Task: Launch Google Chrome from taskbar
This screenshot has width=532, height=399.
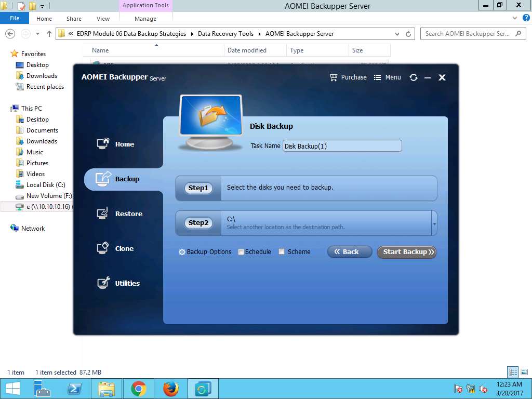Action: tap(138, 389)
